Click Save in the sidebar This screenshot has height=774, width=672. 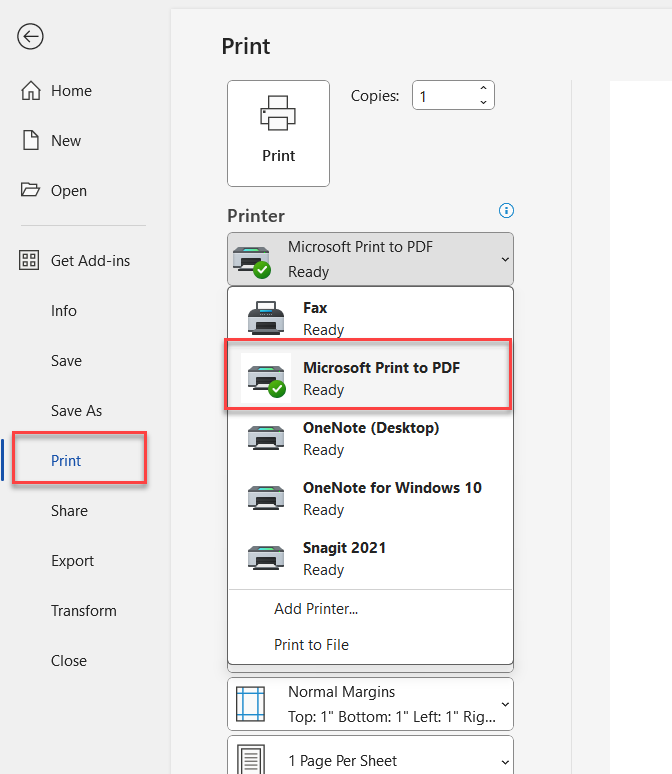66,361
